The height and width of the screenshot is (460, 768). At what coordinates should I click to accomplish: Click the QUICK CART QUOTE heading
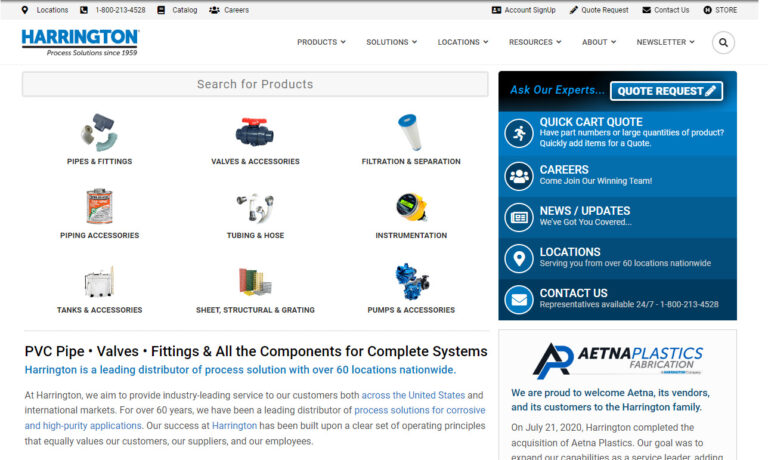tap(591, 122)
